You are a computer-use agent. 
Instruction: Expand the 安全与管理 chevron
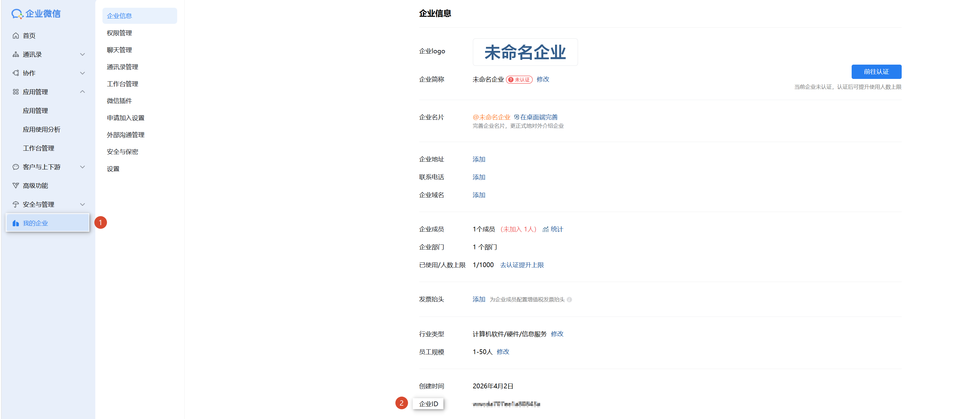[x=82, y=204]
